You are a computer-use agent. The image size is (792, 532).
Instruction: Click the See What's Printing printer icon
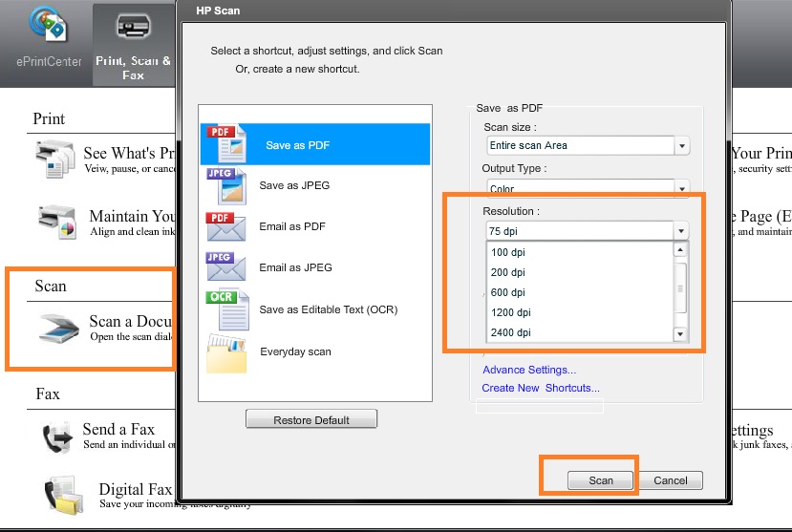click(x=55, y=159)
